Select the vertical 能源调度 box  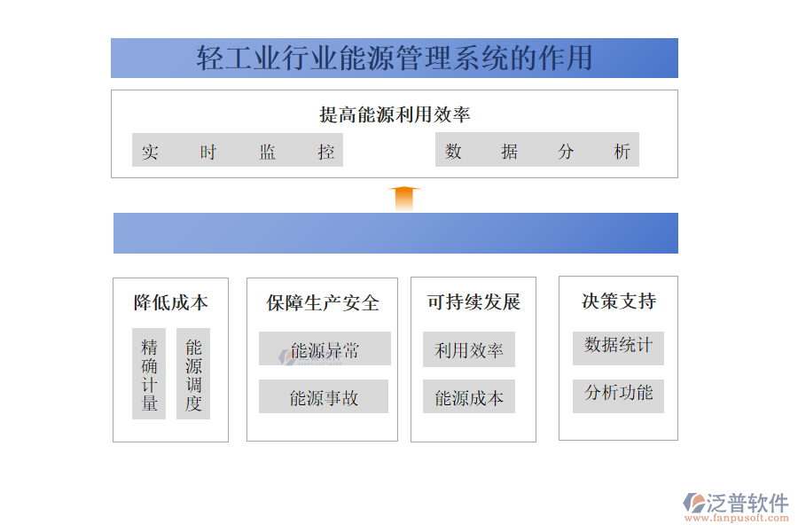pos(193,374)
